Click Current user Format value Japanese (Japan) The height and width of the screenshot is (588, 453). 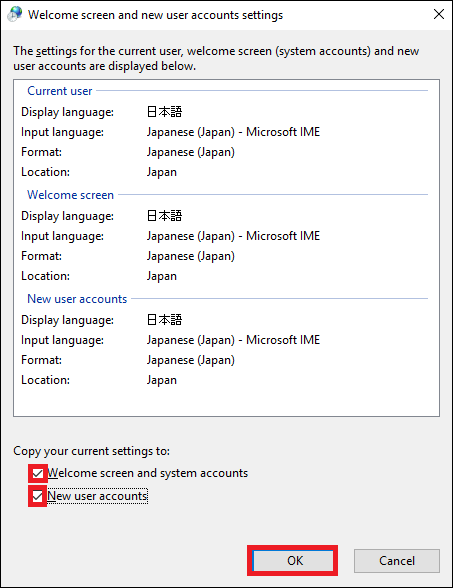[x=190, y=152]
